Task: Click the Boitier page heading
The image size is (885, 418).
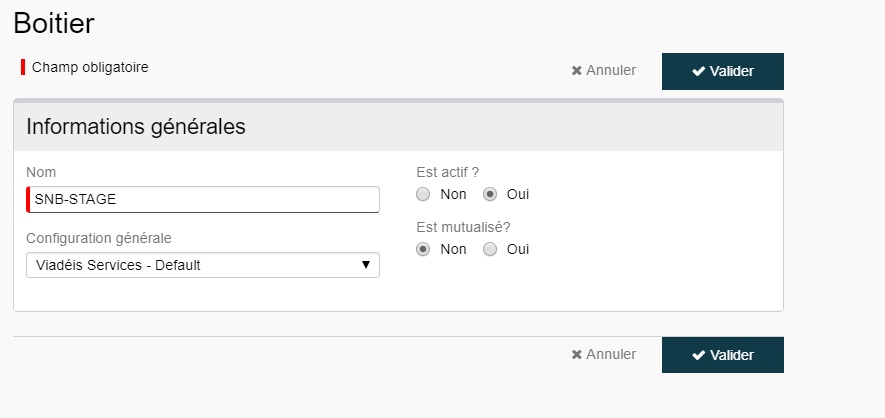Action: click(54, 24)
